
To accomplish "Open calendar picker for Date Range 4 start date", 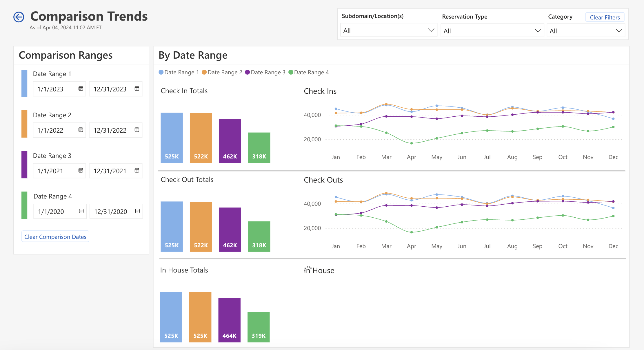I will tap(80, 211).
